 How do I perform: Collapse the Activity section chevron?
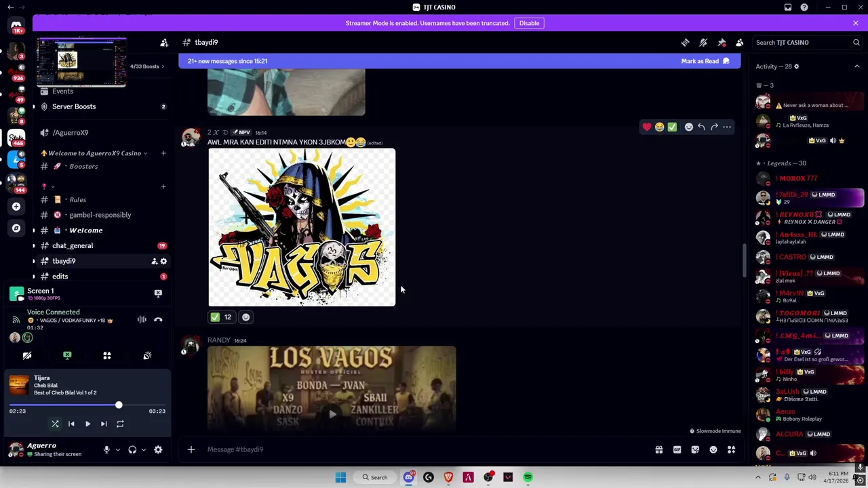tap(857, 66)
